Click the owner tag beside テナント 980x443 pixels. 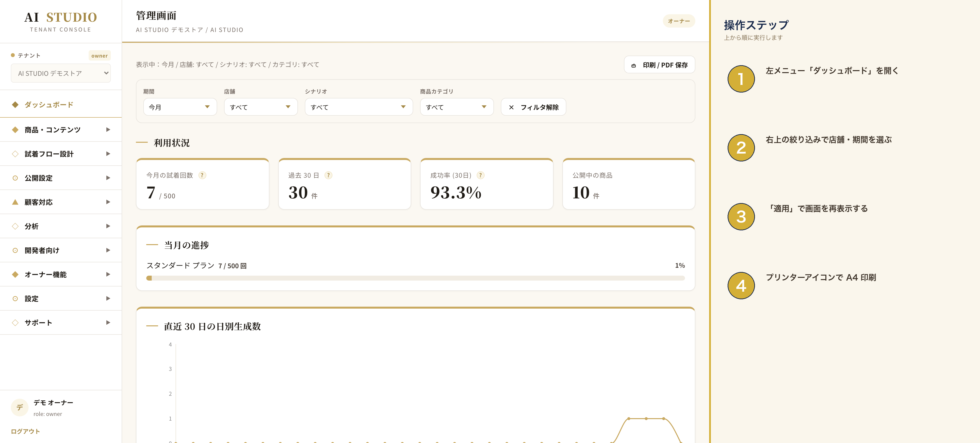coord(99,56)
